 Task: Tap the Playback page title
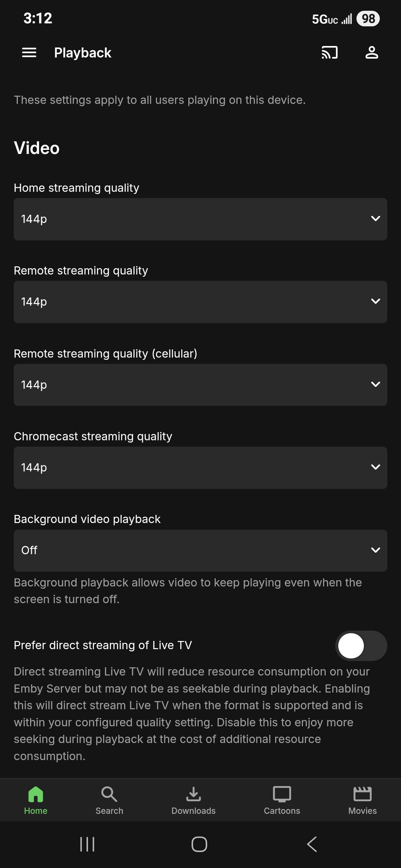click(83, 53)
